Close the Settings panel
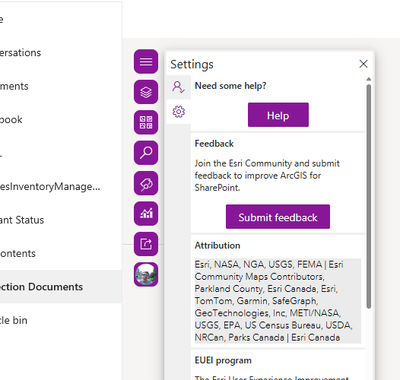Viewport: 400px width, 380px height. [x=363, y=64]
